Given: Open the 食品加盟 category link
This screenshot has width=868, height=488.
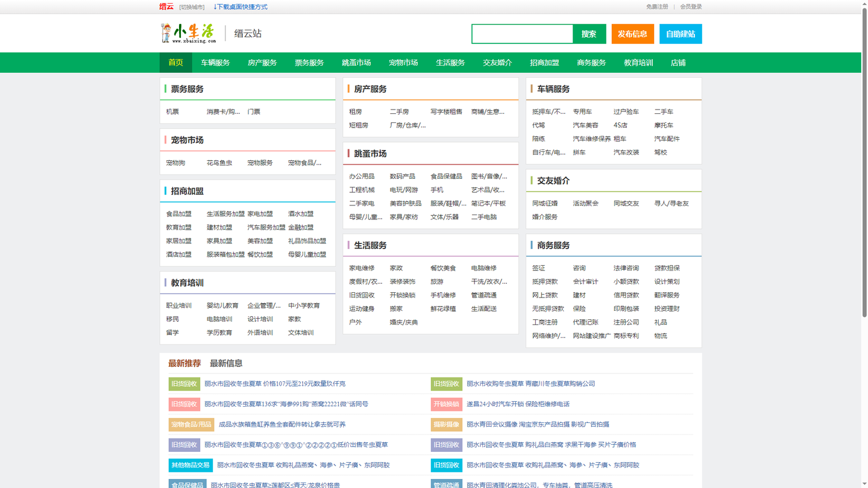Looking at the screenshot, I should point(179,214).
